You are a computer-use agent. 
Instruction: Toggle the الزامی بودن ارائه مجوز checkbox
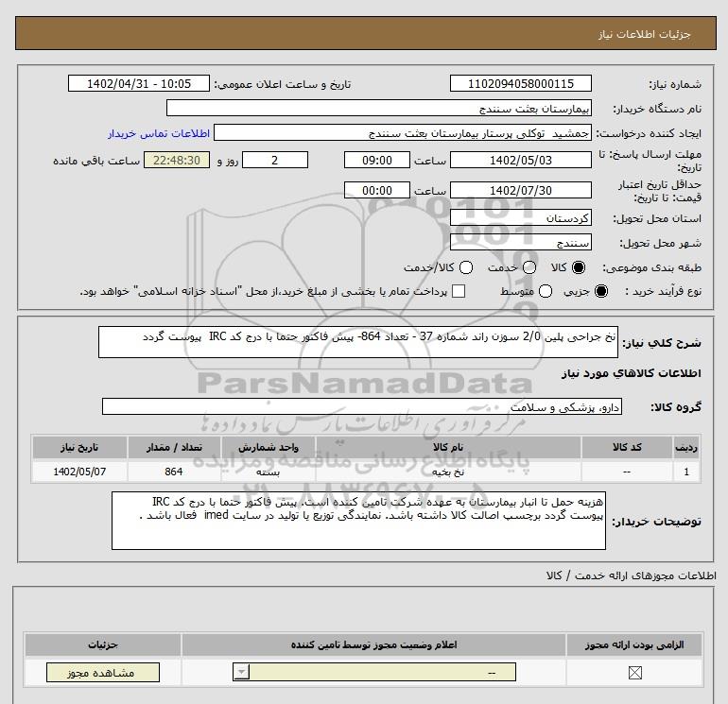coord(634,673)
